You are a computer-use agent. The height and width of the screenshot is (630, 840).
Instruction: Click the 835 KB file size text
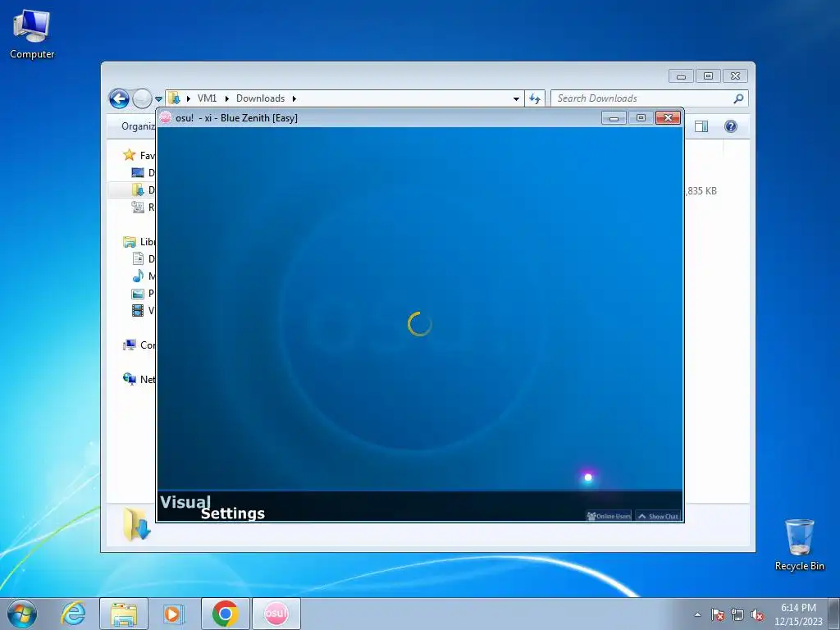pyautogui.click(x=702, y=190)
